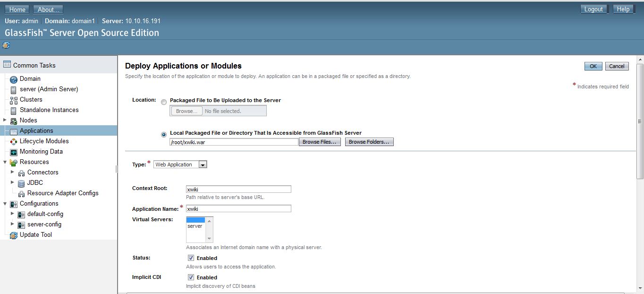The width and height of the screenshot is (644, 294).
Task: Open Update Tool tree item
Action: 36,235
